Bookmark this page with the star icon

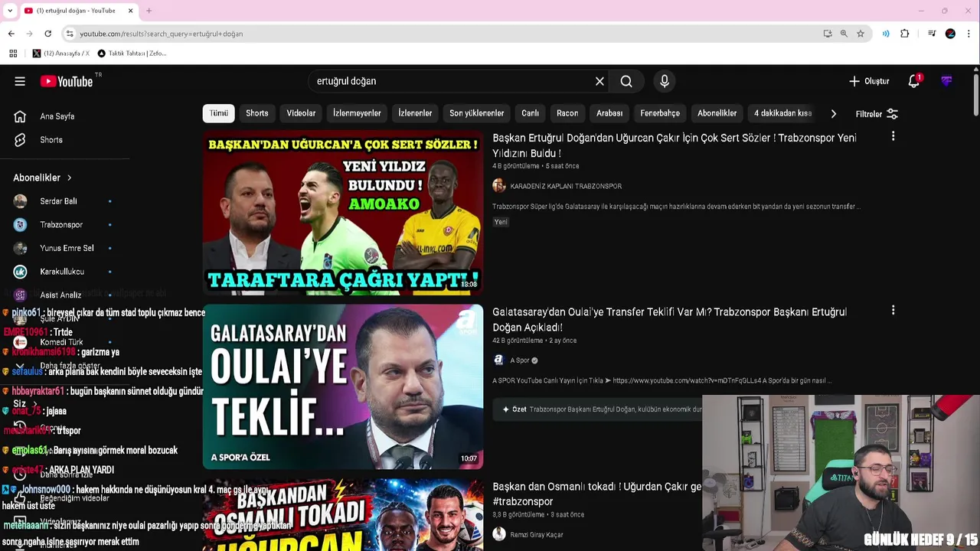(x=861, y=34)
